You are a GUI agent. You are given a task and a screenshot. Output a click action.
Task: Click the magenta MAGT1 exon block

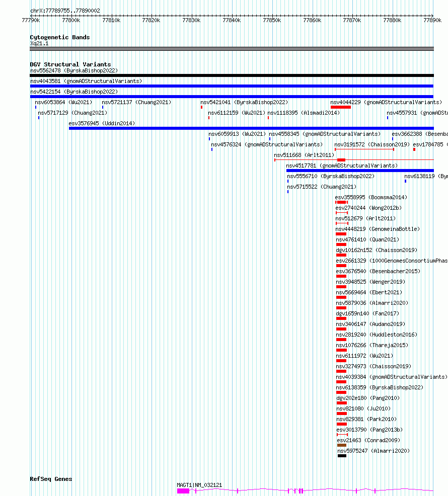pyautogui.click(x=183, y=491)
